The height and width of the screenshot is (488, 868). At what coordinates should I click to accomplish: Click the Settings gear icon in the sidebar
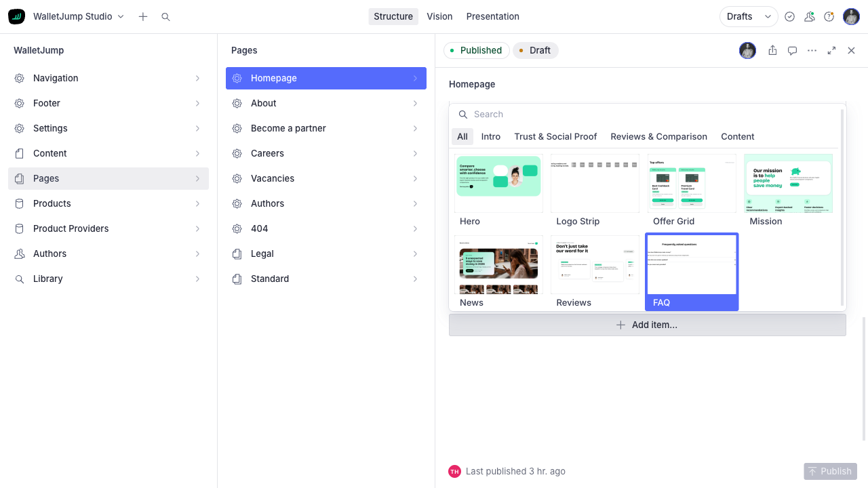click(x=20, y=128)
